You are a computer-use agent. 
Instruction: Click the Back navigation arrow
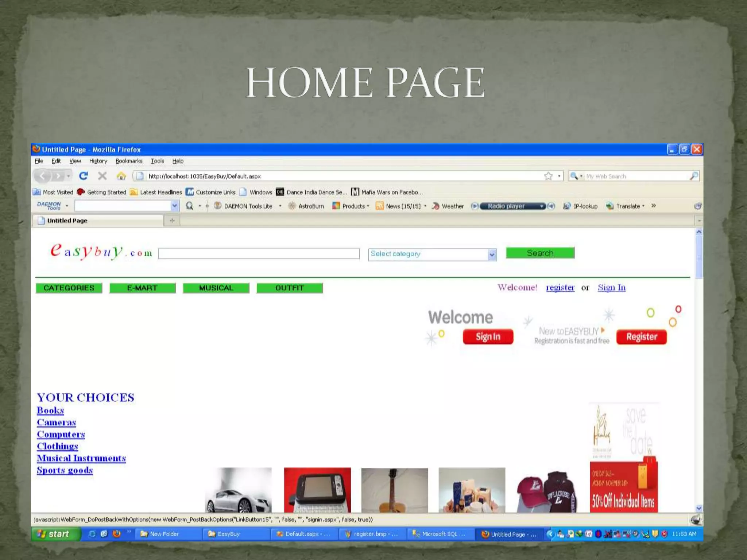coord(43,176)
